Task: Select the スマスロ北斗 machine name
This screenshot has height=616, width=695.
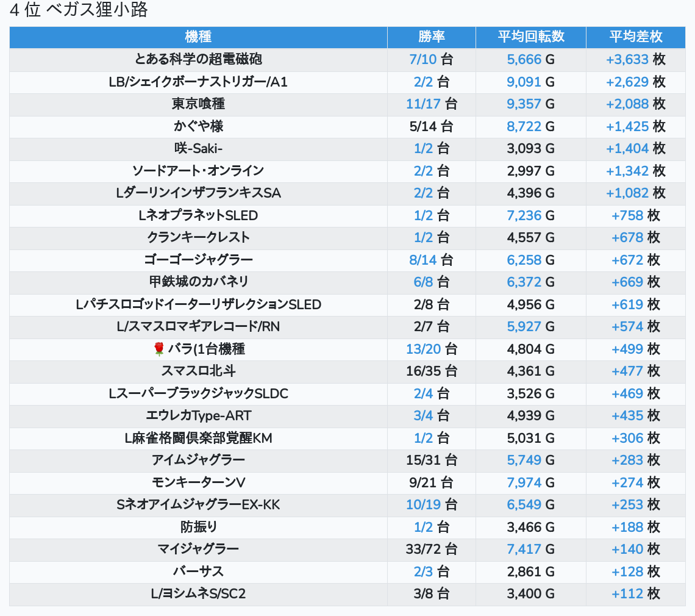Action: pyautogui.click(x=198, y=371)
